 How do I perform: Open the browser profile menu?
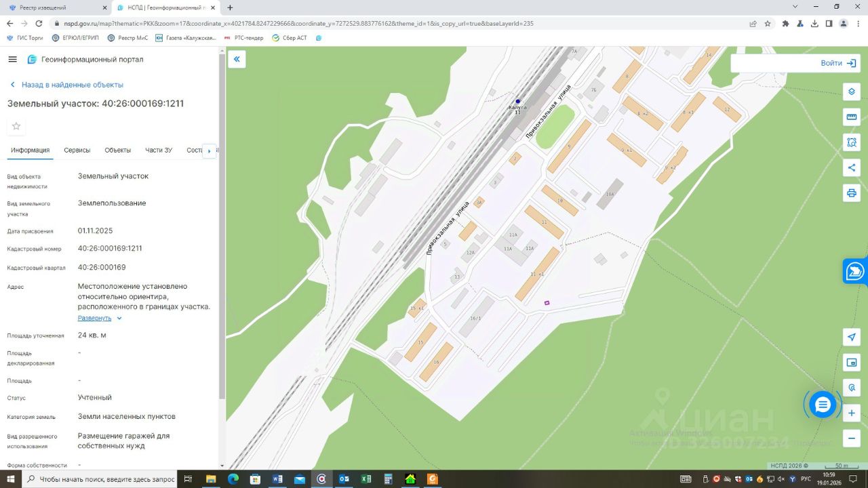click(844, 23)
